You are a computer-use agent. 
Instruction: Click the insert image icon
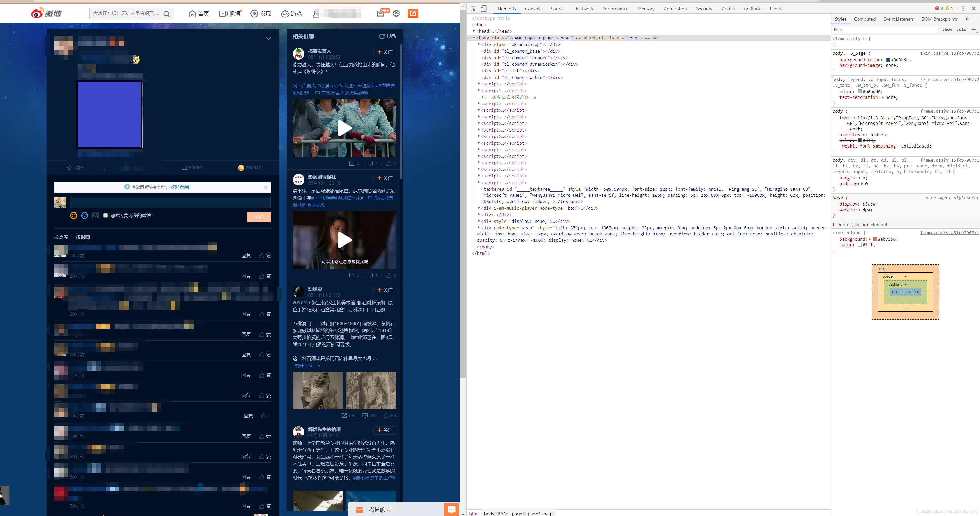coord(95,216)
